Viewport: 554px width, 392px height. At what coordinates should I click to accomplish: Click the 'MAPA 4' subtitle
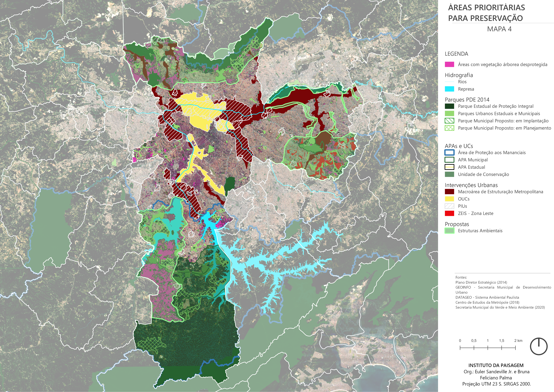[499, 29]
